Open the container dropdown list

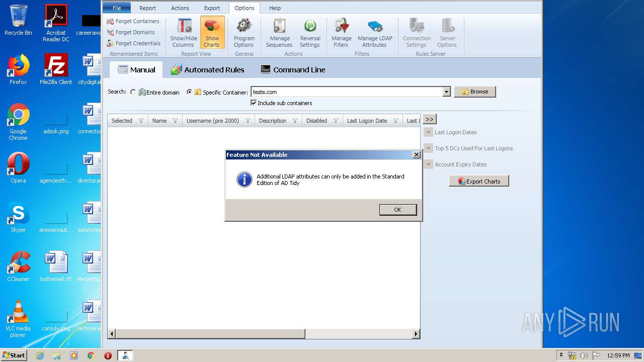[446, 92]
